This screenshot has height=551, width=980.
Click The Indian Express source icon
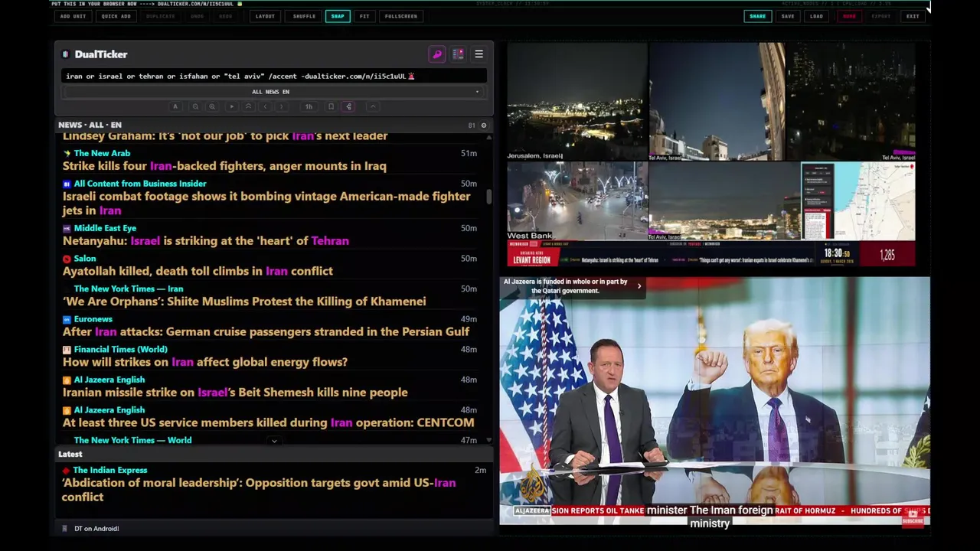67,471
